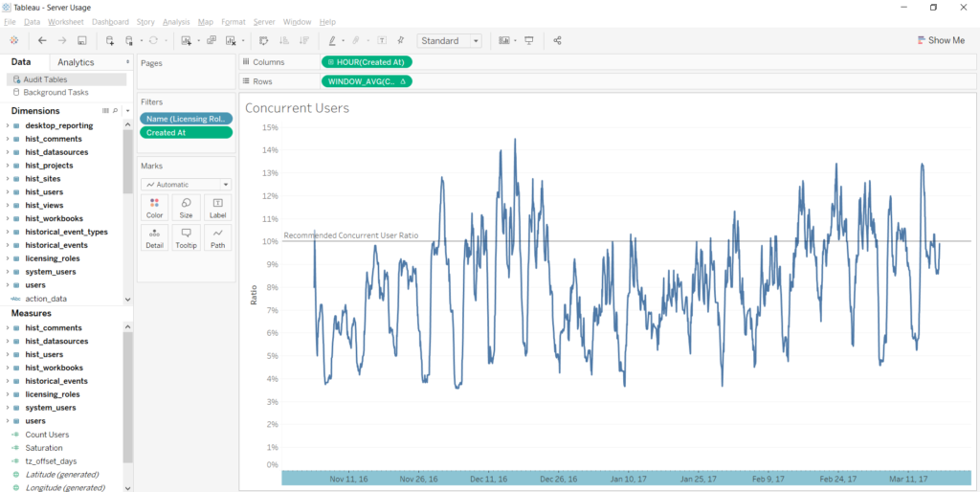Viewport: 980px width, 492px height.
Task: Open the Automatic mark type dropdown
Action: pos(186,184)
